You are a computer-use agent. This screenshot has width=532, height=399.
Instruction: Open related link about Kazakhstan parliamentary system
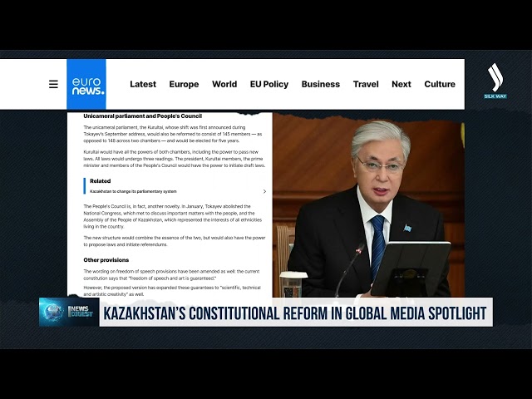[133, 191]
